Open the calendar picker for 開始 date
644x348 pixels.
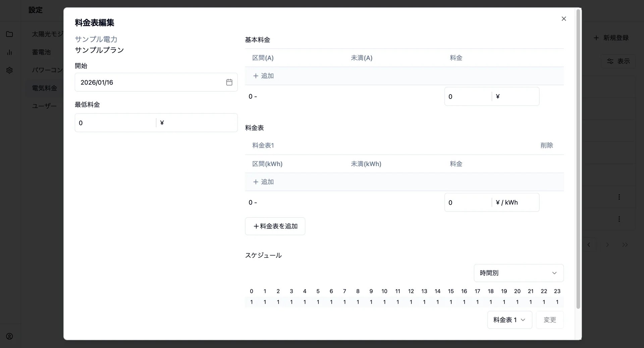tap(229, 82)
